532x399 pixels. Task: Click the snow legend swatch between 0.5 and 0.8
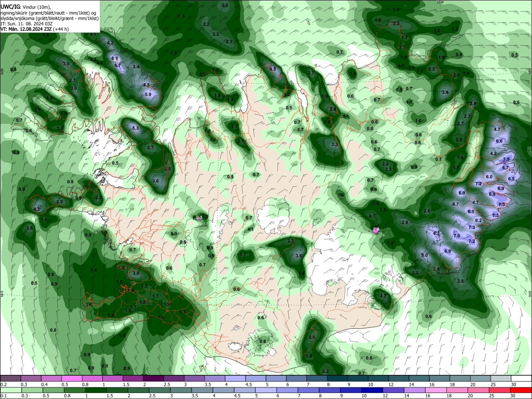pyautogui.click(x=72, y=379)
